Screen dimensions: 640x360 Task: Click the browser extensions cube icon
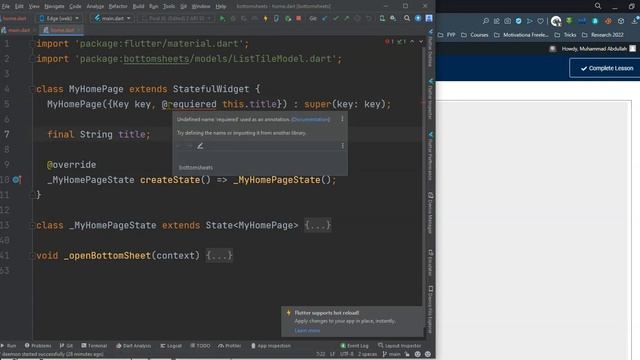621,21
